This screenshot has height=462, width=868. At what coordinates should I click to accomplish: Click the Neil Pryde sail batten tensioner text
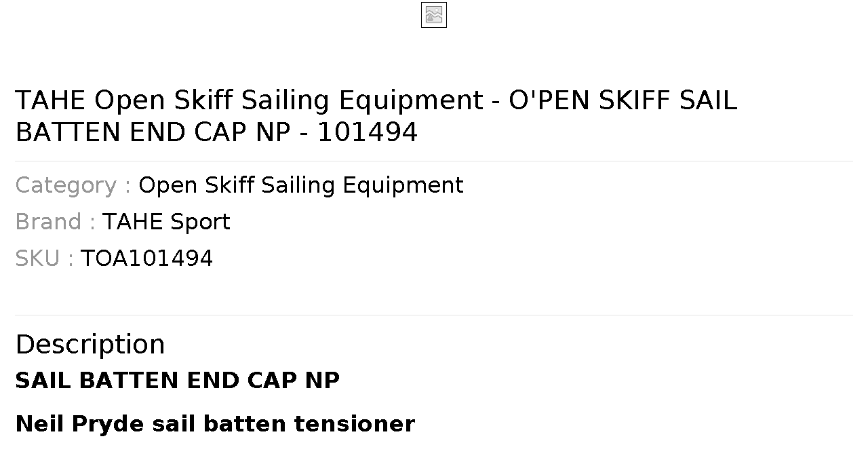215,424
